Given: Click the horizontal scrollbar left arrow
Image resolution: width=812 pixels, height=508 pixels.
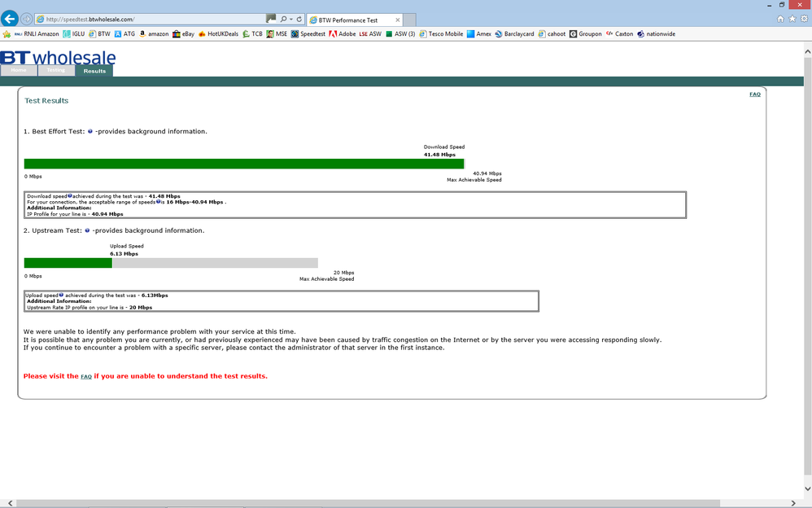Looking at the screenshot, I should tap(10, 503).
